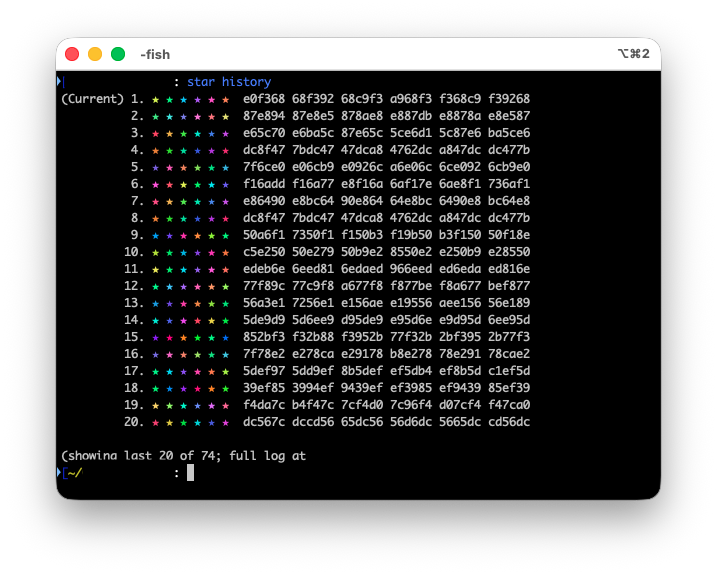Click hex code f4da7c

tap(264, 404)
